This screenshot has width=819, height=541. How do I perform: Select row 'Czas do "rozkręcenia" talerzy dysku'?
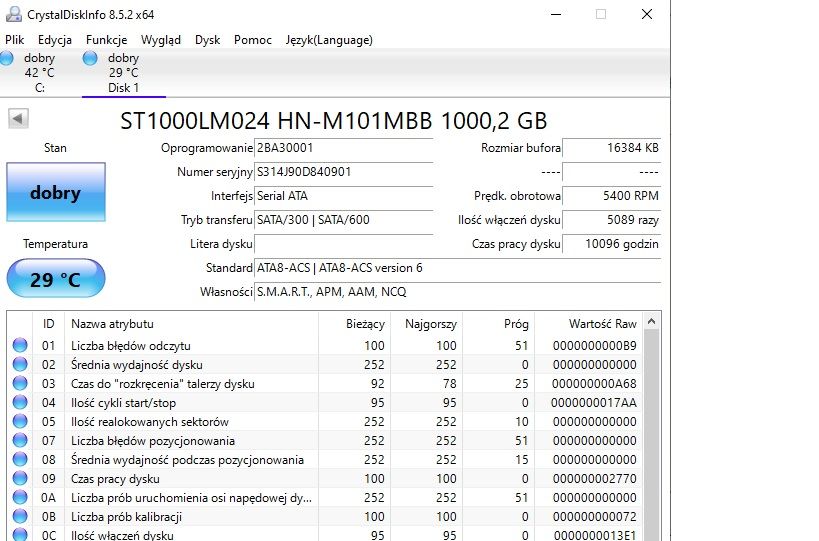click(325, 383)
